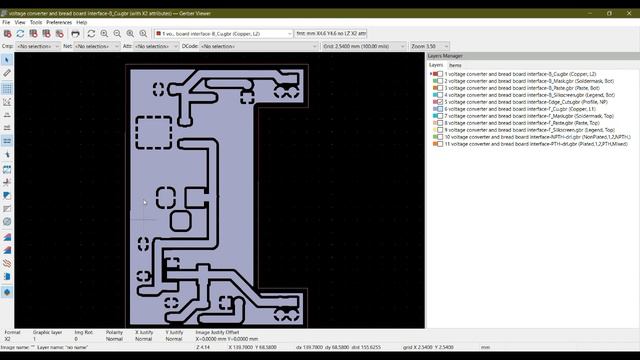Open the DCode selection dropdown
640x360 pixels.
258,46
